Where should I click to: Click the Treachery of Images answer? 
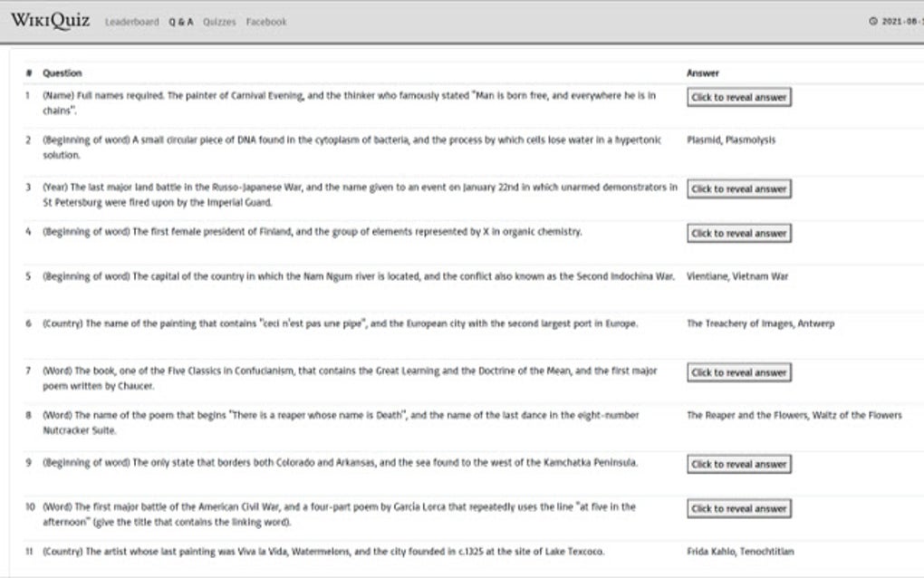pos(760,323)
